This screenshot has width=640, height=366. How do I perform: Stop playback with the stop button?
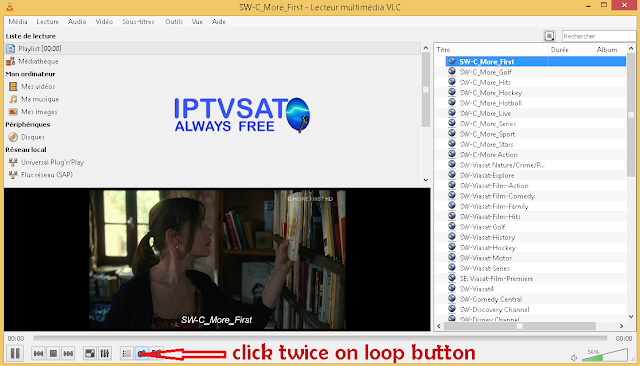(x=53, y=353)
